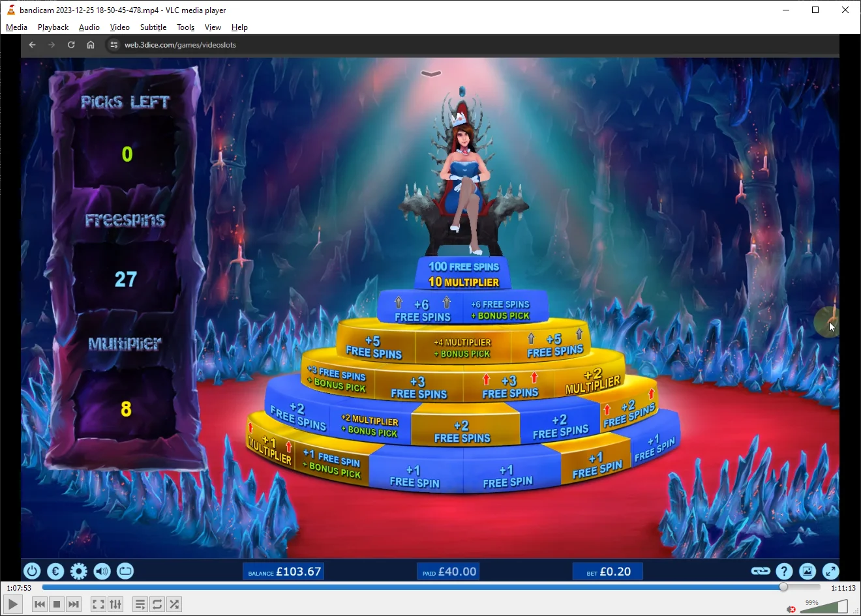Open the Tools menu

pos(186,27)
